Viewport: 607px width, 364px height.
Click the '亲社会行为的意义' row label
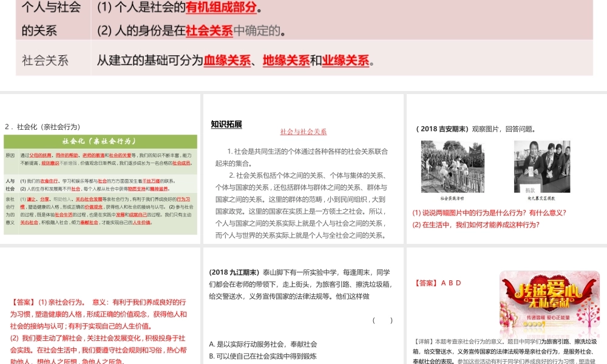pyautogui.click(x=10, y=211)
